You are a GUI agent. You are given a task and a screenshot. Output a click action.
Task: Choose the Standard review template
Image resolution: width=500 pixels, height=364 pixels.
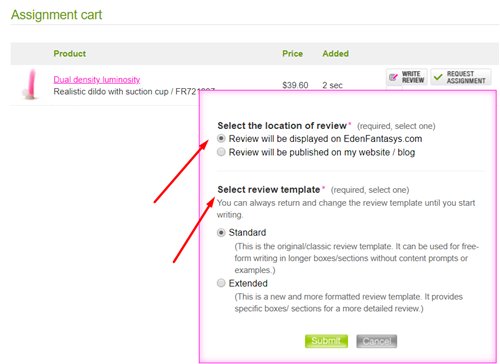[221, 232]
